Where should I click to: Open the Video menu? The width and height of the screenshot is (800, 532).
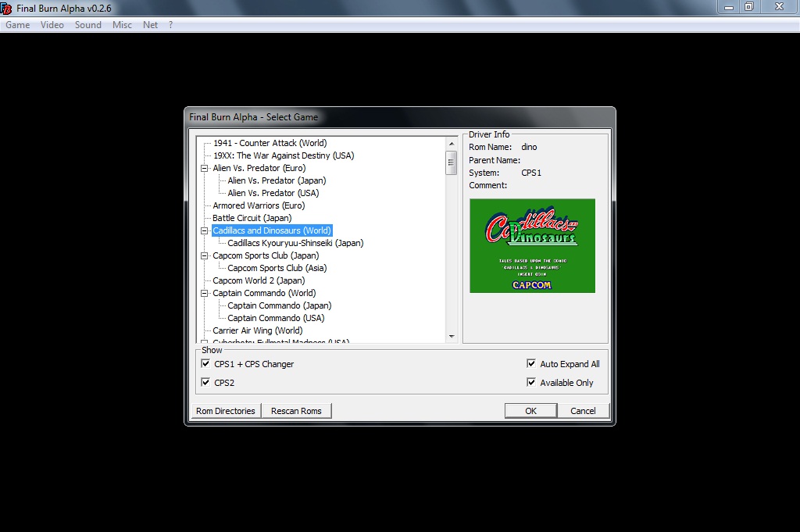click(x=52, y=25)
